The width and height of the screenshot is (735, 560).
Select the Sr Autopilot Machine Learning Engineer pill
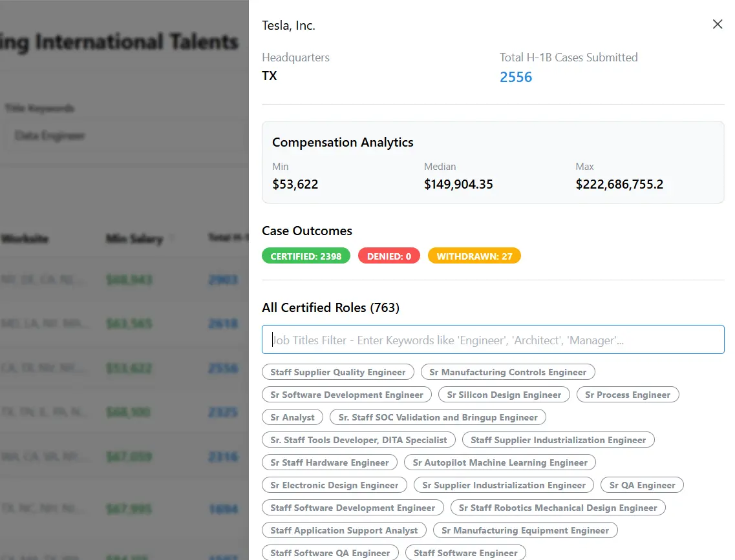click(x=500, y=462)
